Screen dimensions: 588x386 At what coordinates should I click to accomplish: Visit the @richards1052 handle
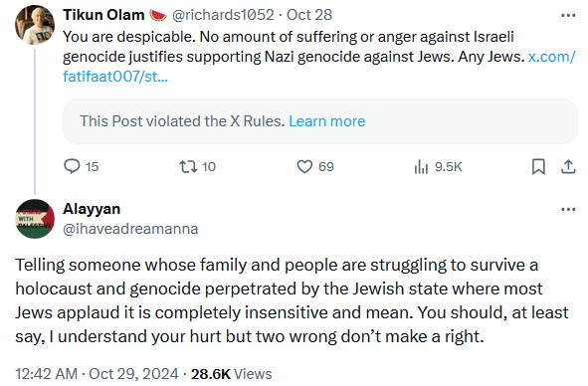pos(223,15)
